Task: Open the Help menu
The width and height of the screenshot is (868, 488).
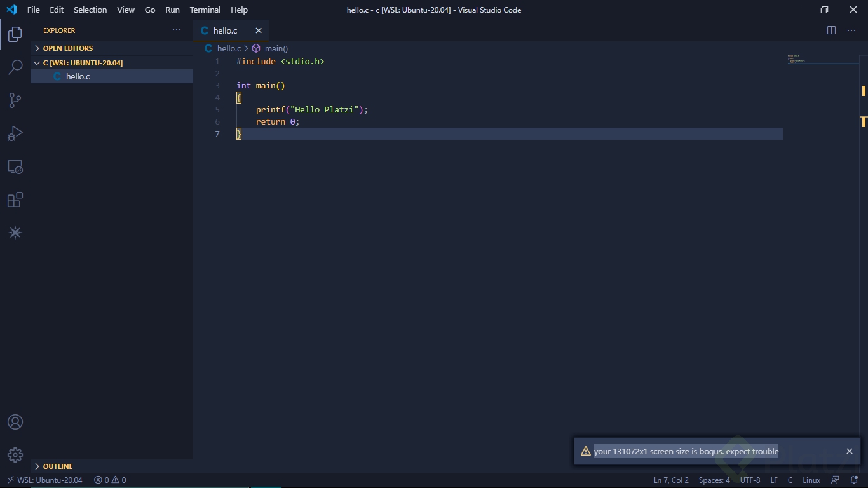Action: (x=240, y=10)
